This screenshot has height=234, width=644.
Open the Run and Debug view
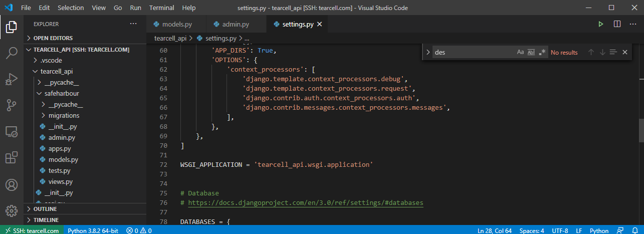[12, 79]
